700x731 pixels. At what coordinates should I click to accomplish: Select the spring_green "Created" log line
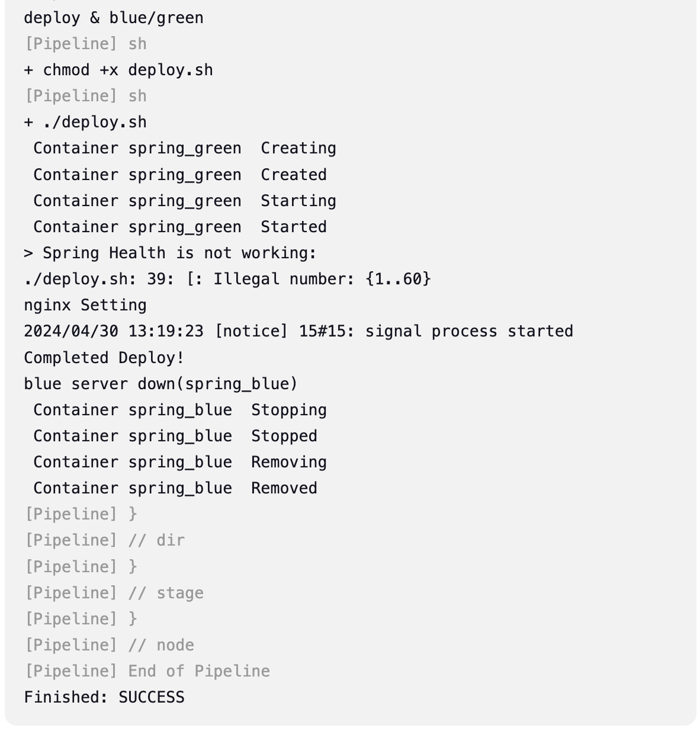click(x=179, y=175)
